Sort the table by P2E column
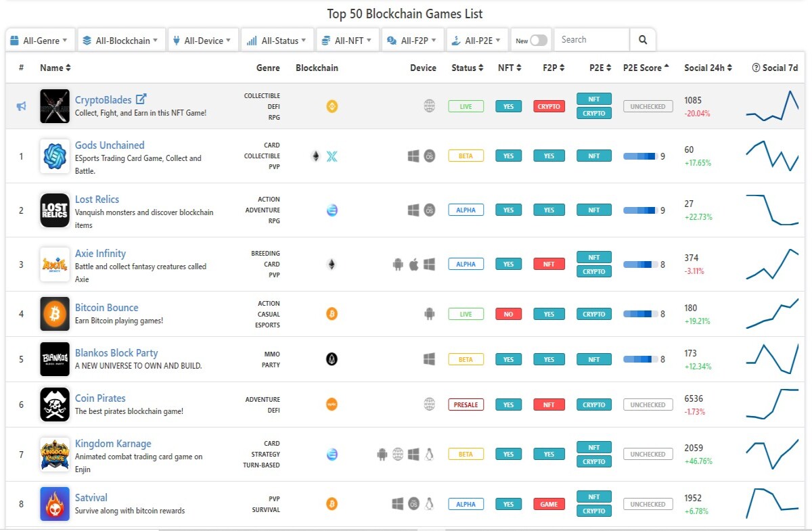 [600, 68]
